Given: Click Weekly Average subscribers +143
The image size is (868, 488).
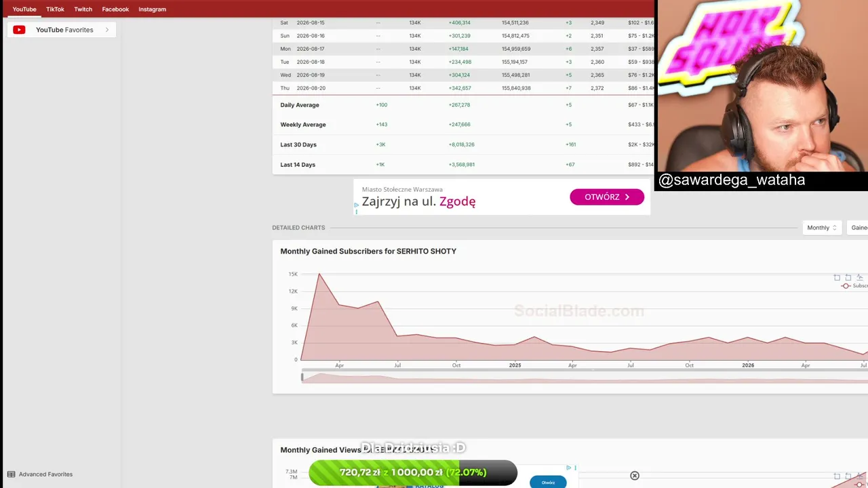Looking at the screenshot, I should tap(381, 125).
